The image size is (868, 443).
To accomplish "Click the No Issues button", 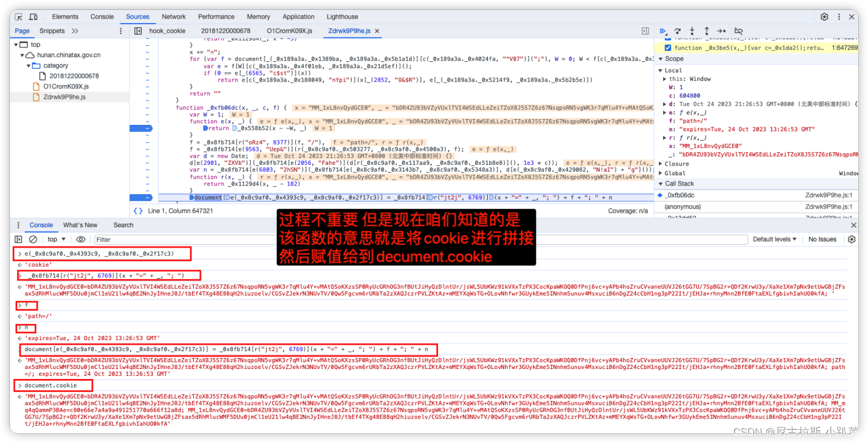I will (x=822, y=239).
